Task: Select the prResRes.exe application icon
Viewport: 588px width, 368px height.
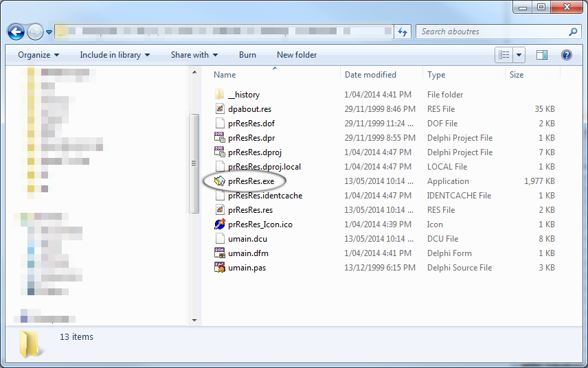Action: click(x=219, y=181)
